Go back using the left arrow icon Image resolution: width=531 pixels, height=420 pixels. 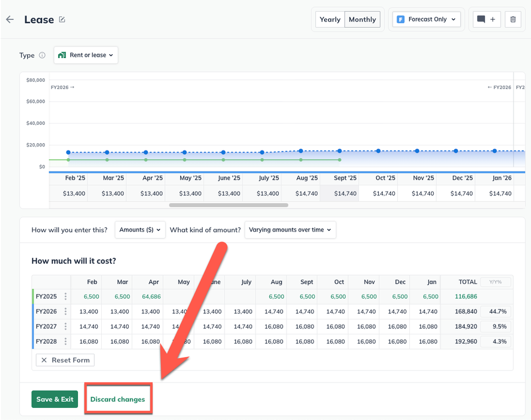(10, 19)
